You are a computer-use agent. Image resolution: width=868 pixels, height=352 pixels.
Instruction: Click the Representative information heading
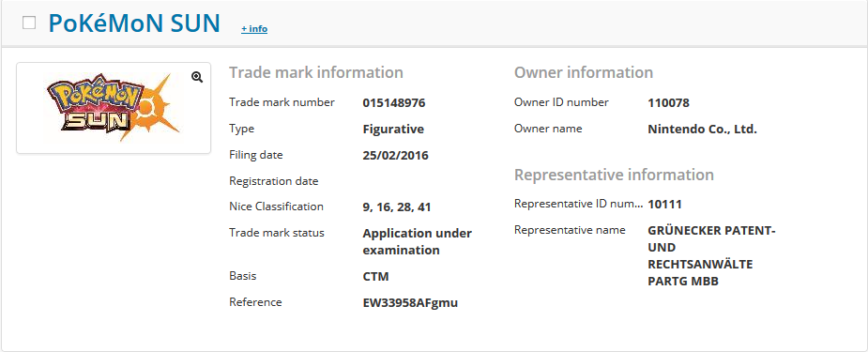pyautogui.click(x=614, y=175)
